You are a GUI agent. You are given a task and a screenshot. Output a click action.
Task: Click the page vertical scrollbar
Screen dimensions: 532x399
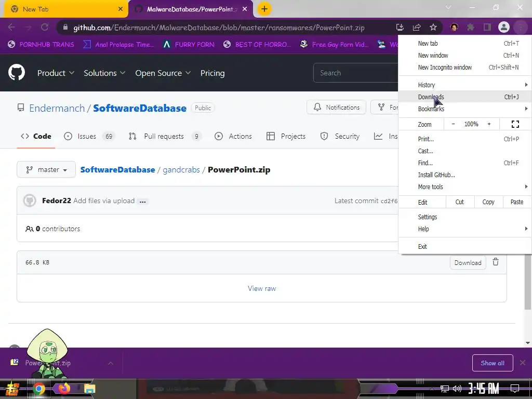(528, 282)
